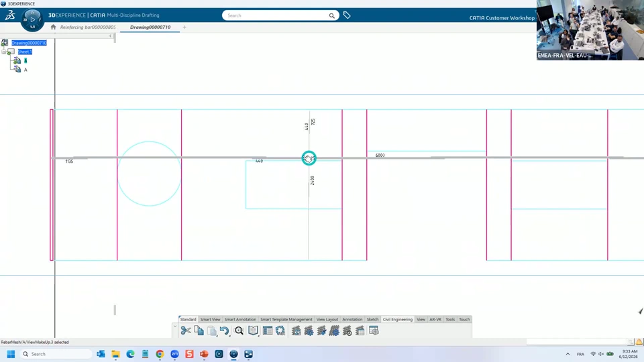Click the update arrows ABC icon
This screenshot has width=644, height=362.
[280, 330]
